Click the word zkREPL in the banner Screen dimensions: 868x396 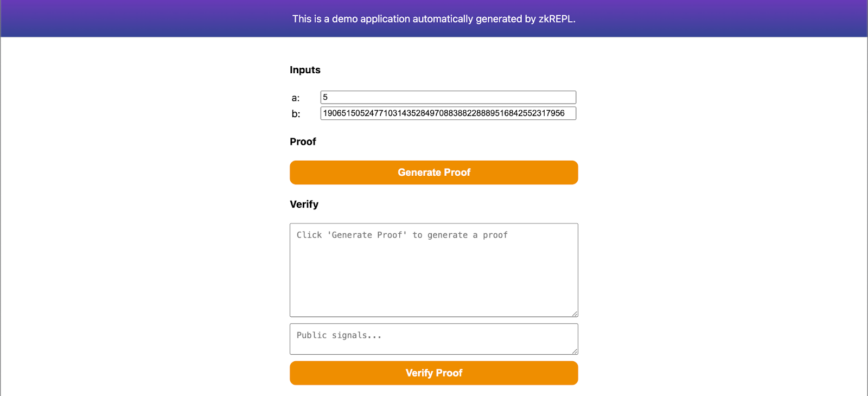pos(556,19)
